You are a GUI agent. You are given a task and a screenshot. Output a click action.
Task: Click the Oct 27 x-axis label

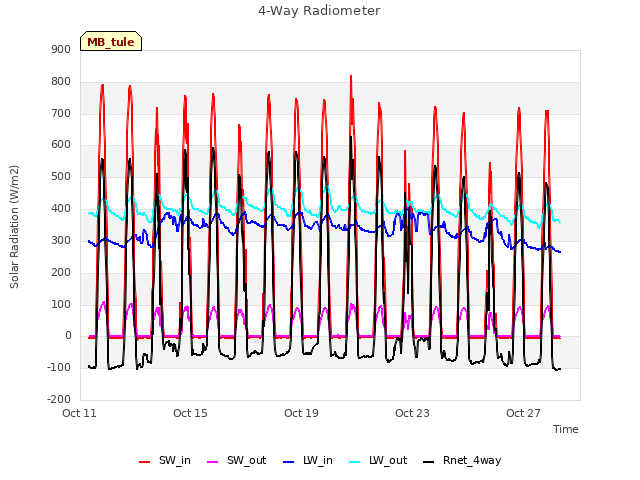click(523, 413)
